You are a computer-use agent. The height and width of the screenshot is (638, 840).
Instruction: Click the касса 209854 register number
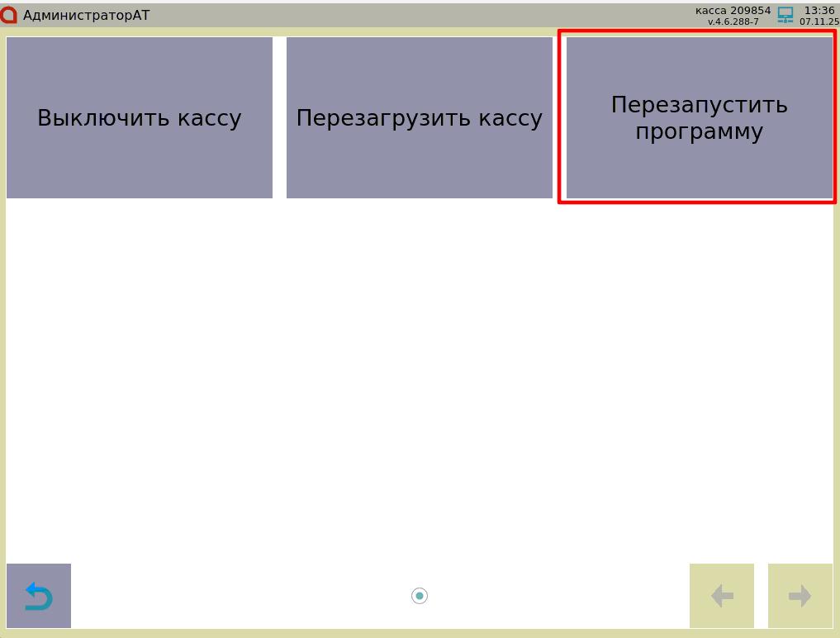[733, 11]
